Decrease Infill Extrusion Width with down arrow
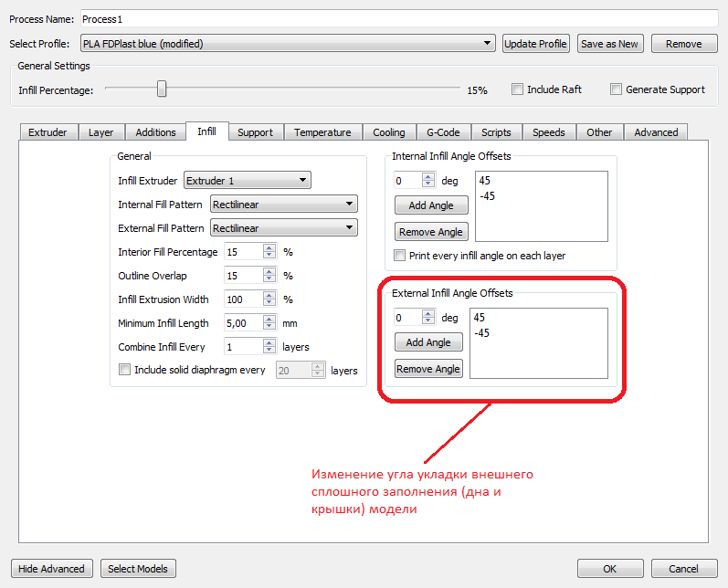 point(269,303)
